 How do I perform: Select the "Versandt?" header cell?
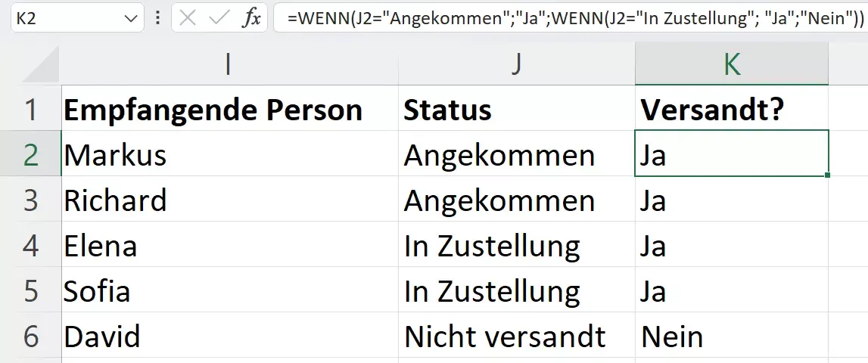click(731, 110)
